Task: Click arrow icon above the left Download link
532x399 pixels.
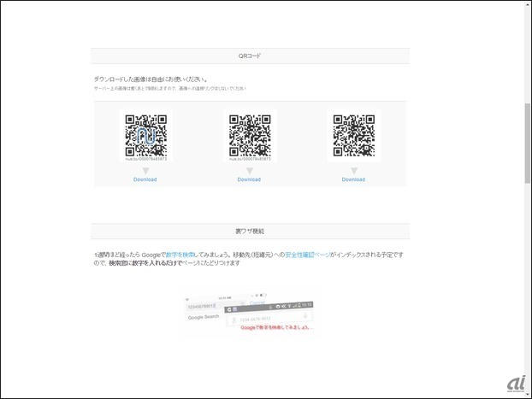Action: click(145, 171)
